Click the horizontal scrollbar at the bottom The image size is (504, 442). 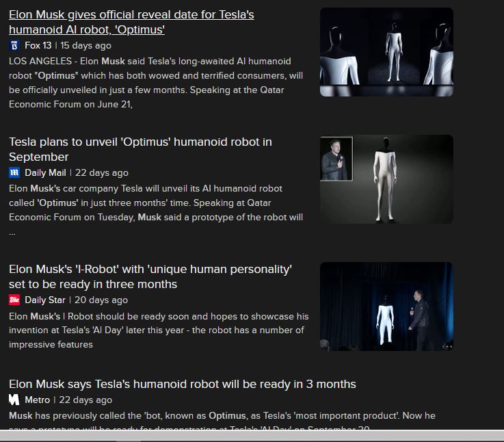click(252, 436)
